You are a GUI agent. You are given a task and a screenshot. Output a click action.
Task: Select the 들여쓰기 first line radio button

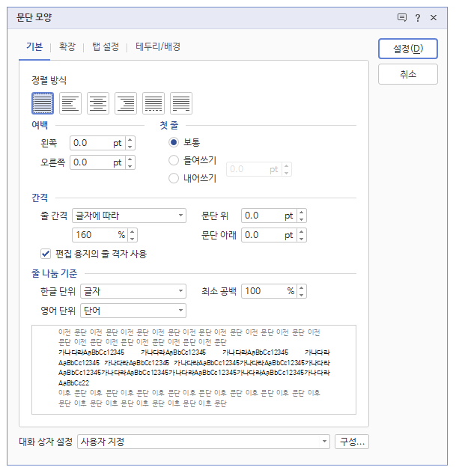(x=174, y=160)
